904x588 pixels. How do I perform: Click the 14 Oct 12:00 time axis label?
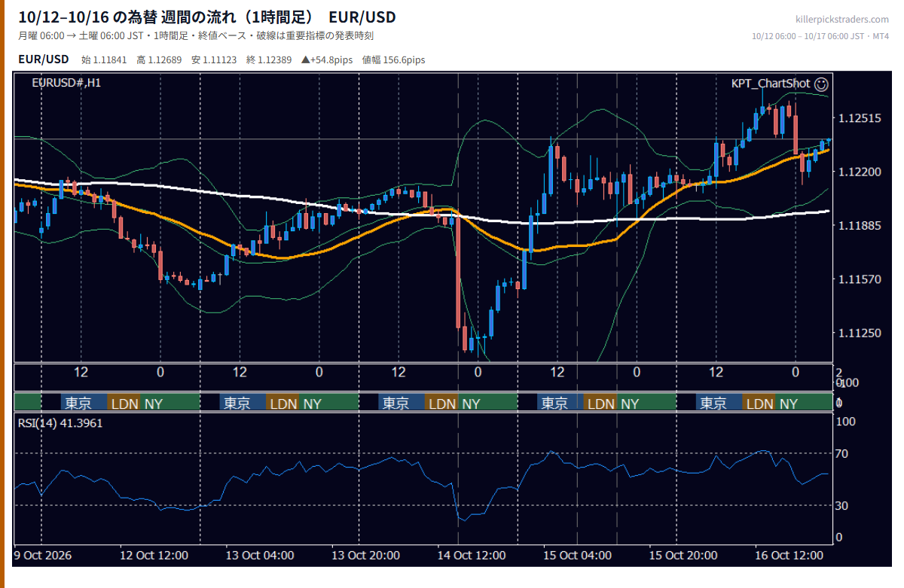(472, 555)
